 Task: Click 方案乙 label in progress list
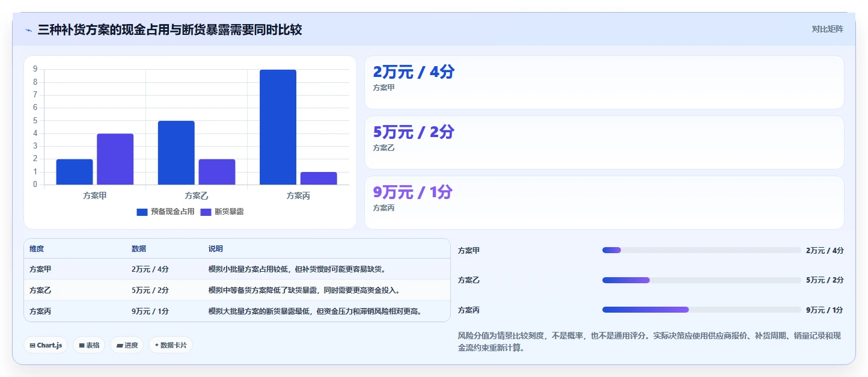pos(469,280)
